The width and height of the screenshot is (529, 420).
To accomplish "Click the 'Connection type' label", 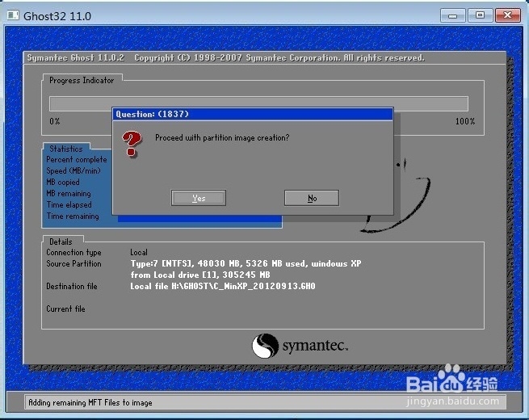I will (73, 252).
